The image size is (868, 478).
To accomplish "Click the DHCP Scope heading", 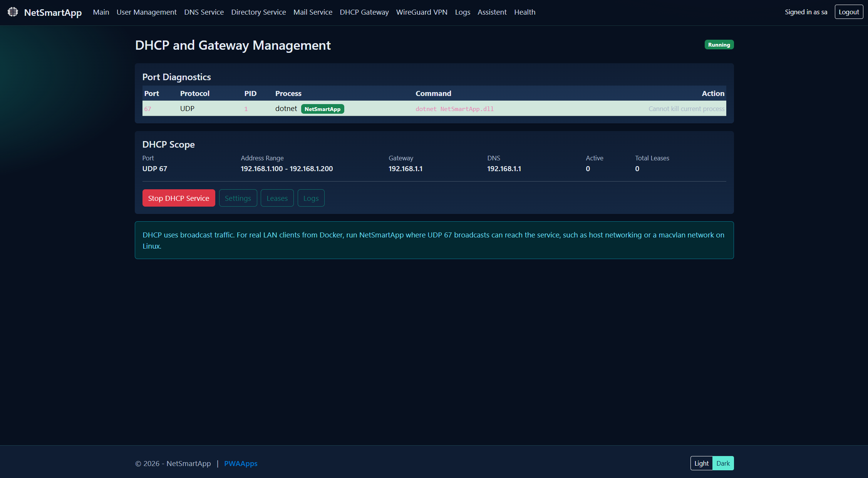I will pos(169,144).
